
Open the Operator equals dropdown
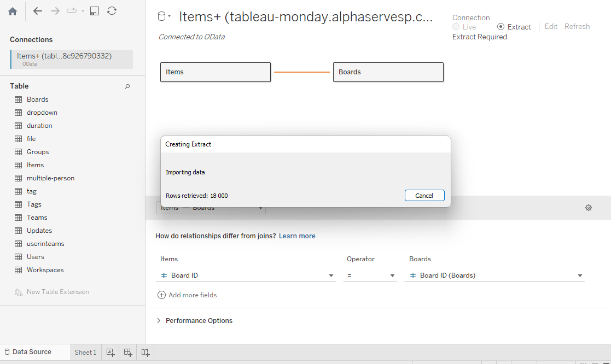point(392,276)
